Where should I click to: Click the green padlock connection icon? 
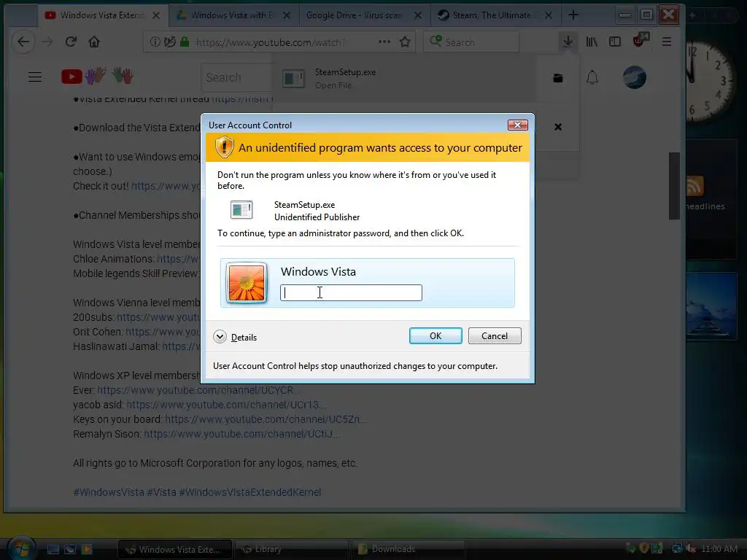(x=185, y=42)
